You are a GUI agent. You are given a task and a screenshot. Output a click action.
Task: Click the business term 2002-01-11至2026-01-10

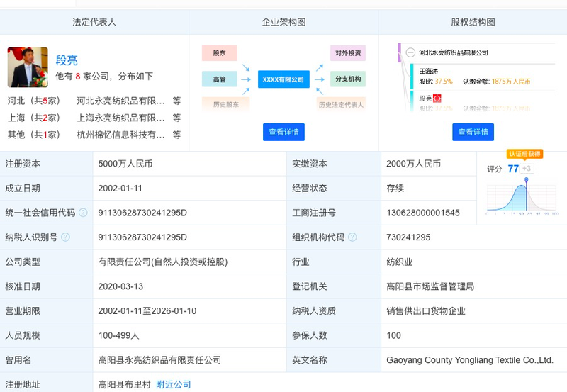(x=147, y=311)
